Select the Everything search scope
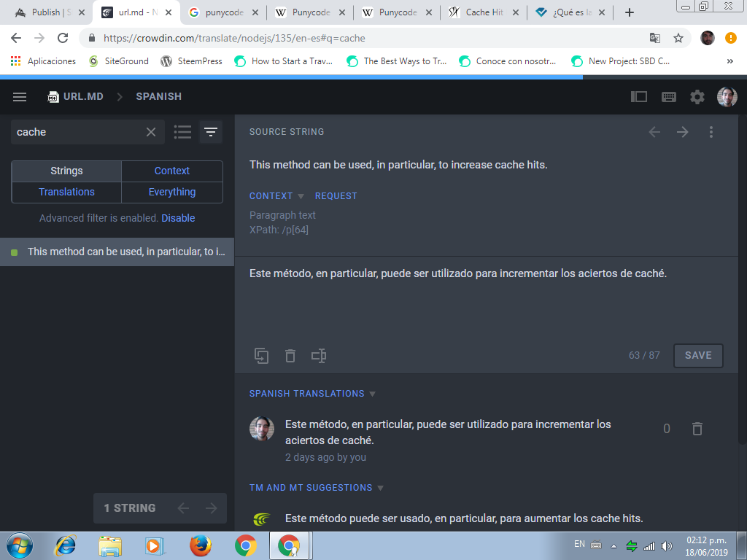 (172, 192)
